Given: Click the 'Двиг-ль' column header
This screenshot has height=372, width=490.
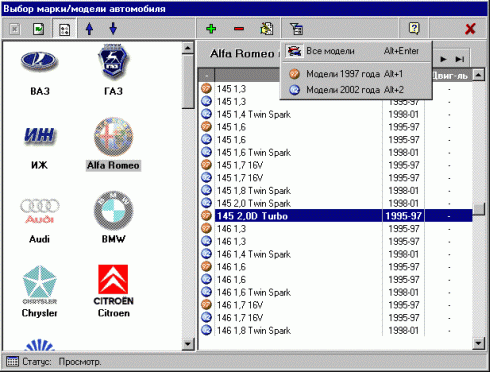Looking at the screenshot, I should point(449,76).
